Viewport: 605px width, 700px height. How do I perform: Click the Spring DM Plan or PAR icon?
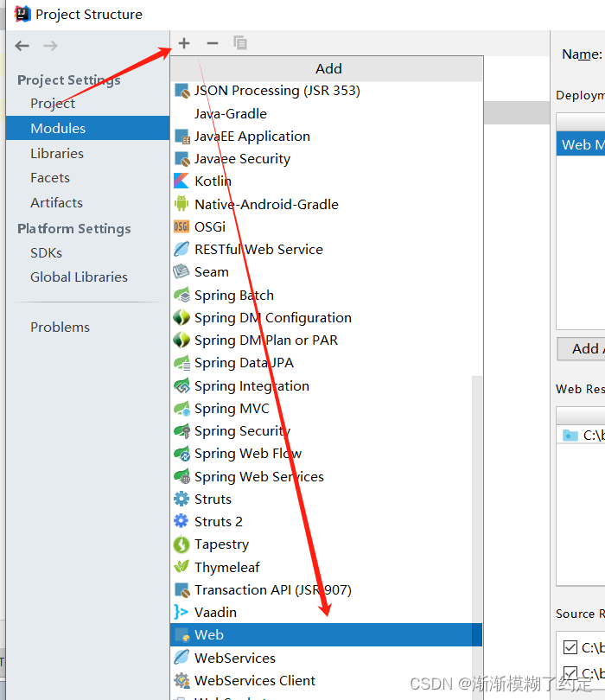click(x=181, y=340)
